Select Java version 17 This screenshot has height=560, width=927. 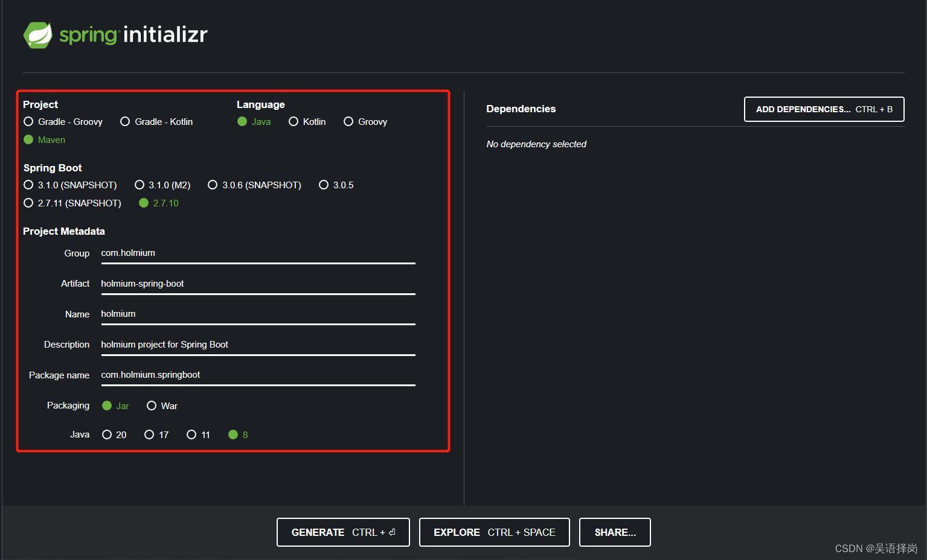[156, 435]
